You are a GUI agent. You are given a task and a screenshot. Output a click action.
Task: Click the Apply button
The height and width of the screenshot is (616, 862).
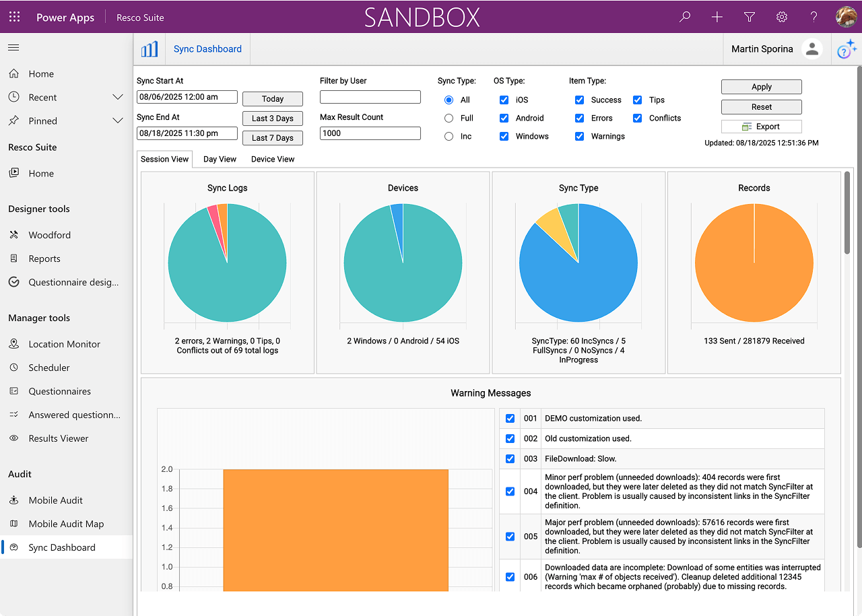[761, 87]
